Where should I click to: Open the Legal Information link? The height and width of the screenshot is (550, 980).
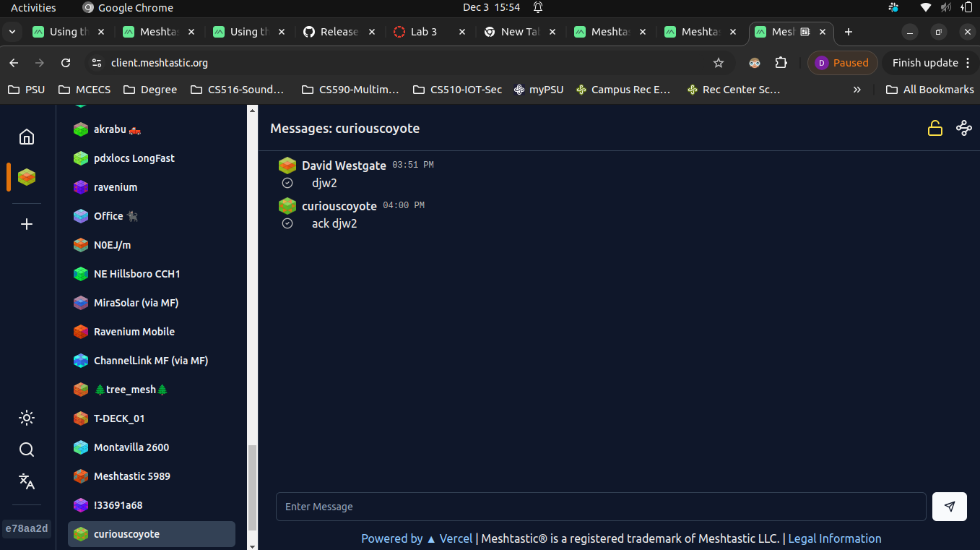pyautogui.click(x=834, y=538)
